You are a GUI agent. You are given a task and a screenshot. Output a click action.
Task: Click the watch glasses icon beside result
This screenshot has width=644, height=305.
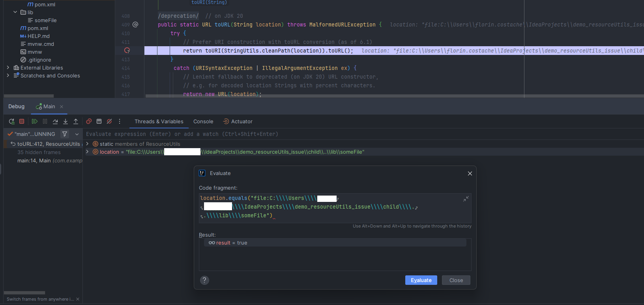click(212, 243)
